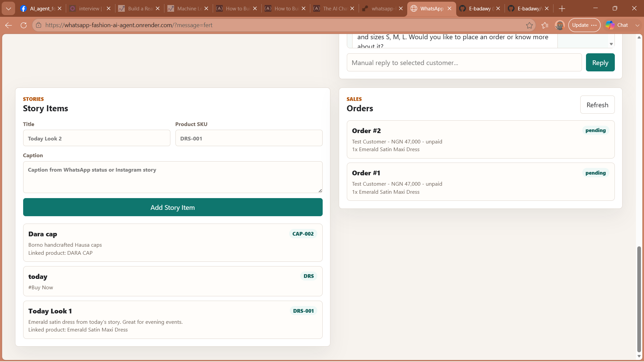644x362 pixels.
Task: Close the AI_agent Facebook tab
Action: pyautogui.click(x=59, y=8)
